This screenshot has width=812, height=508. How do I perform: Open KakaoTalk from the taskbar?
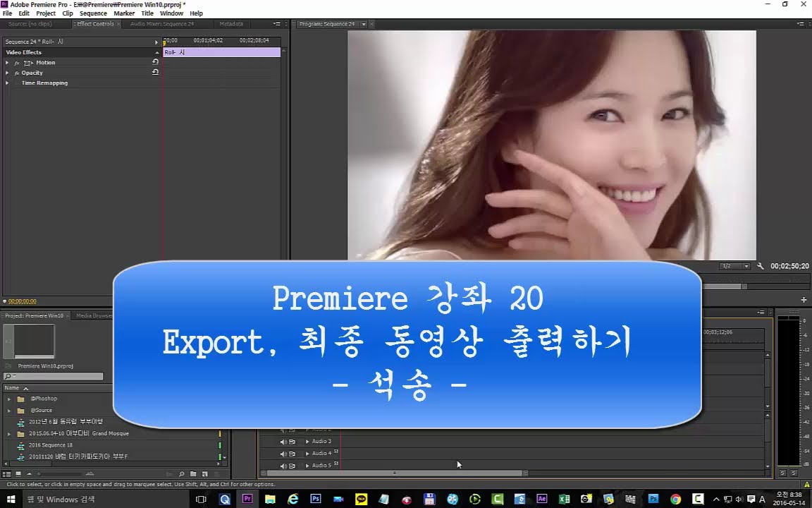click(x=361, y=500)
